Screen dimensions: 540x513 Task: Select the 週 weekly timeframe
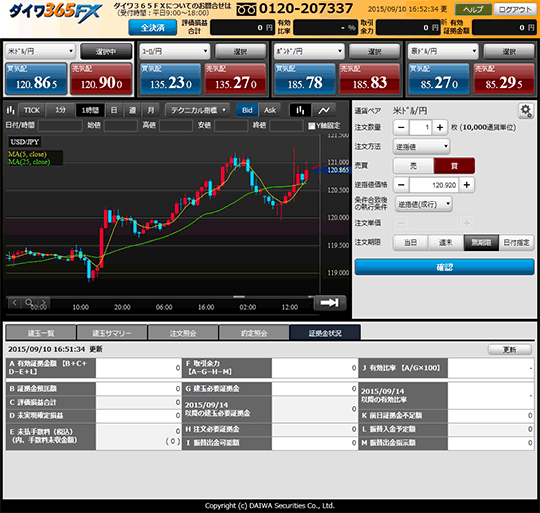(132, 110)
